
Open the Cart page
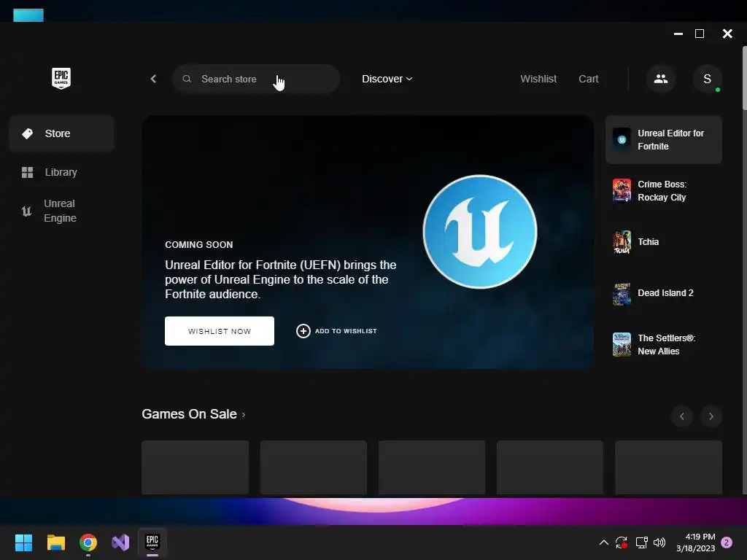click(589, 79)
